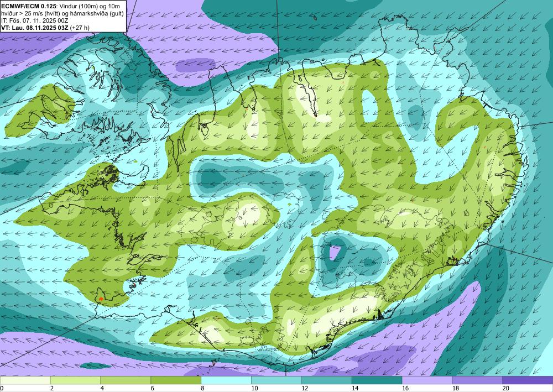This screenshot has width=553, height=392.
Task: Click the light yellow-green 2–4 m/s legend swatch
Action: coord(75,380)
